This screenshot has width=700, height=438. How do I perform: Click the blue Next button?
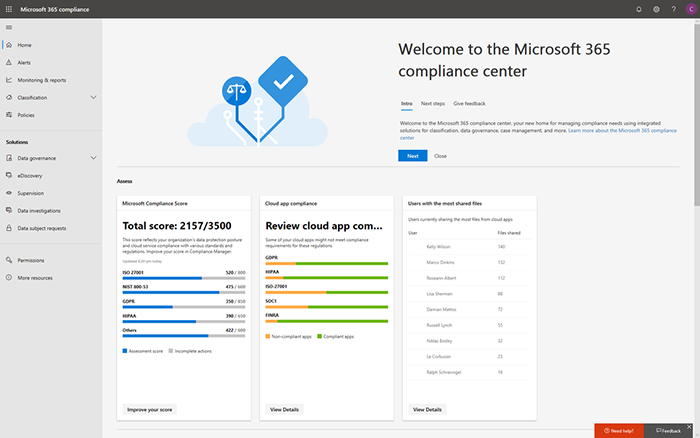411,156
